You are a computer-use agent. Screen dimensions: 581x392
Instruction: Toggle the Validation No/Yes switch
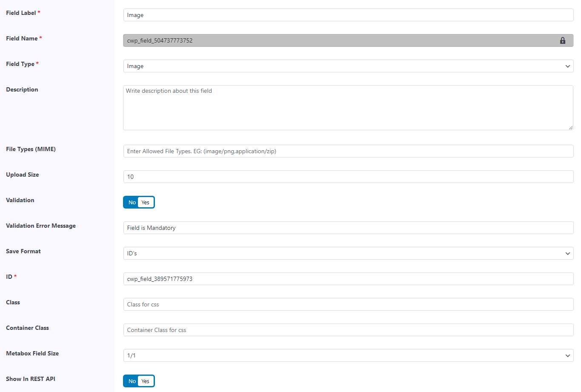[x=139, y=202]
